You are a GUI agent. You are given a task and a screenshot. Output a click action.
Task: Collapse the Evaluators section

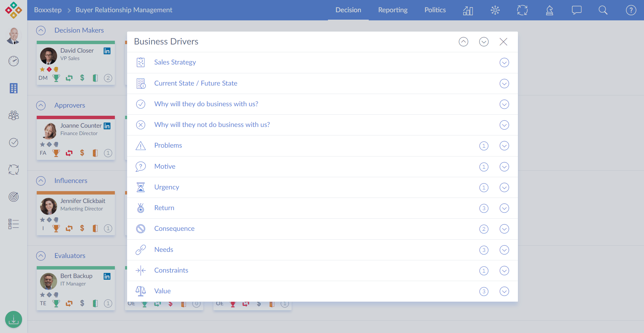tap(41, 256)
